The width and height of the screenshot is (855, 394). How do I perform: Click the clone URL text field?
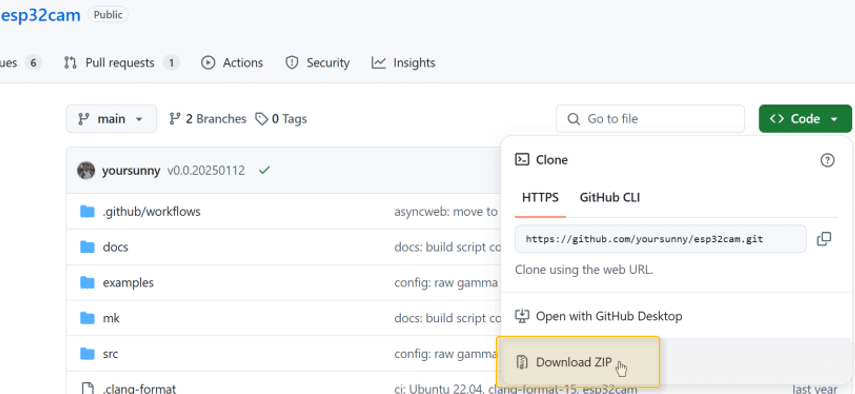pos(661,239)
